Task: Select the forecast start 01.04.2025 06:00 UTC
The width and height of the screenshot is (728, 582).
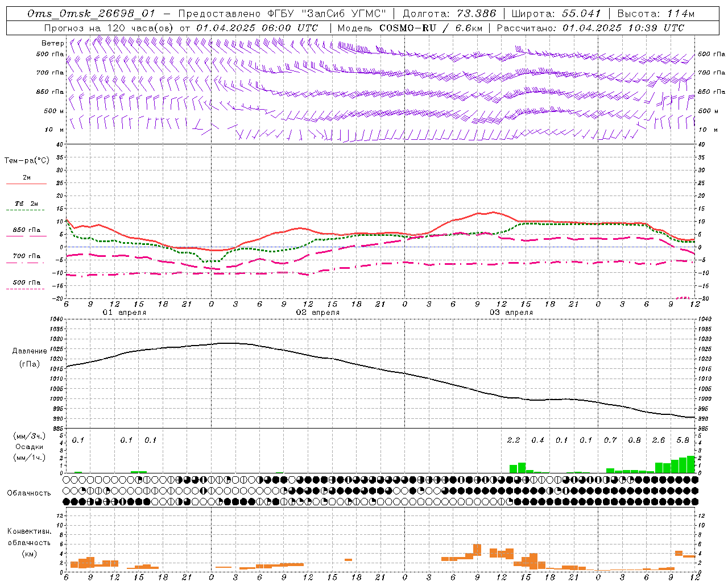Action: [x=257, y=28]
